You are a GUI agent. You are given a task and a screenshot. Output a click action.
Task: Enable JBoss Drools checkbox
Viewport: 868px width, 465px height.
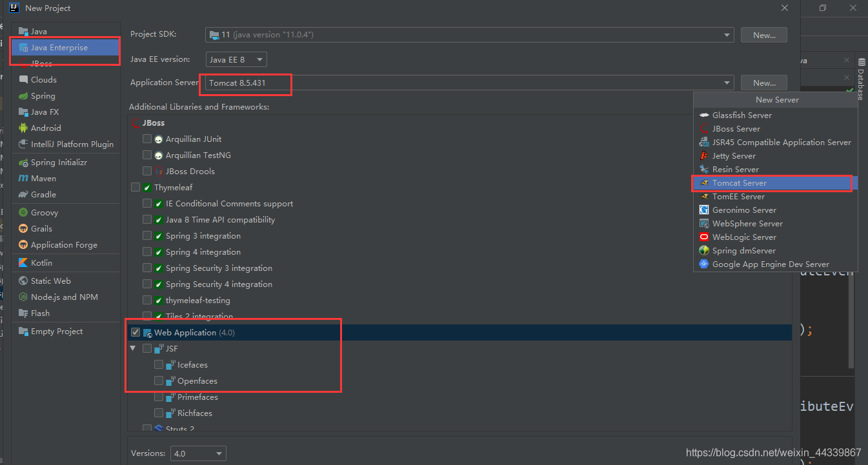coord(147,171)
